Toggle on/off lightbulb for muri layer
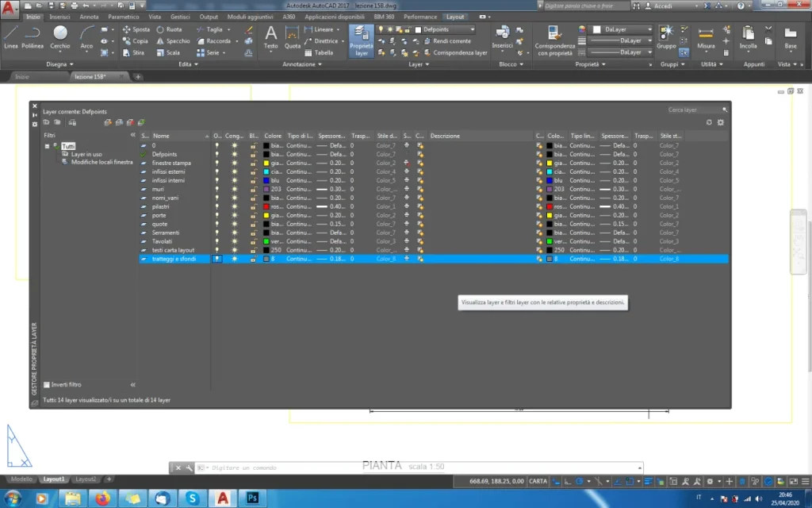Screen dimensions: 812x508 pyautogui.click(x=217, y=189)
